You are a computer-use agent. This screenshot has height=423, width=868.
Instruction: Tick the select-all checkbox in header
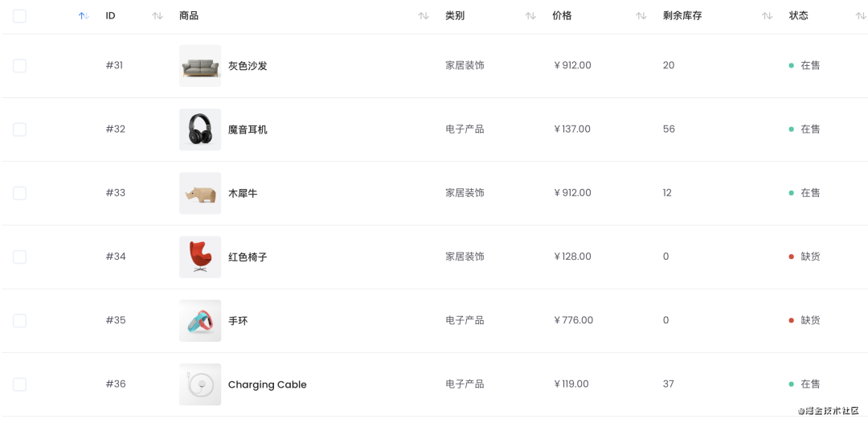click(x=19, y=16)
